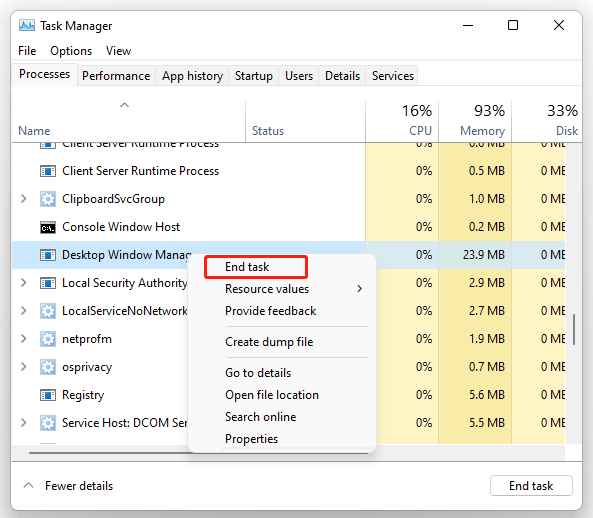Open the Startup tab
The image size is (593, 518).
[x=254, y=76]
